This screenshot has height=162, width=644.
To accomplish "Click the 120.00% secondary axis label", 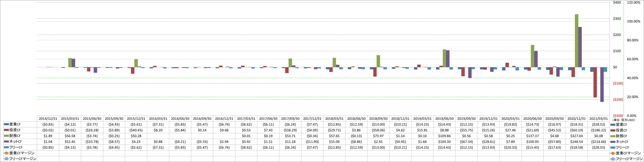I will click(634, 3).
